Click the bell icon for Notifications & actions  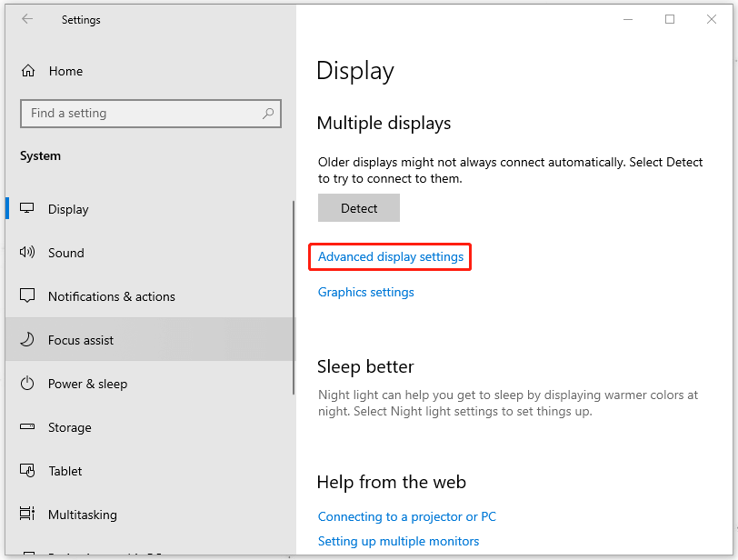tap(26, 296)
